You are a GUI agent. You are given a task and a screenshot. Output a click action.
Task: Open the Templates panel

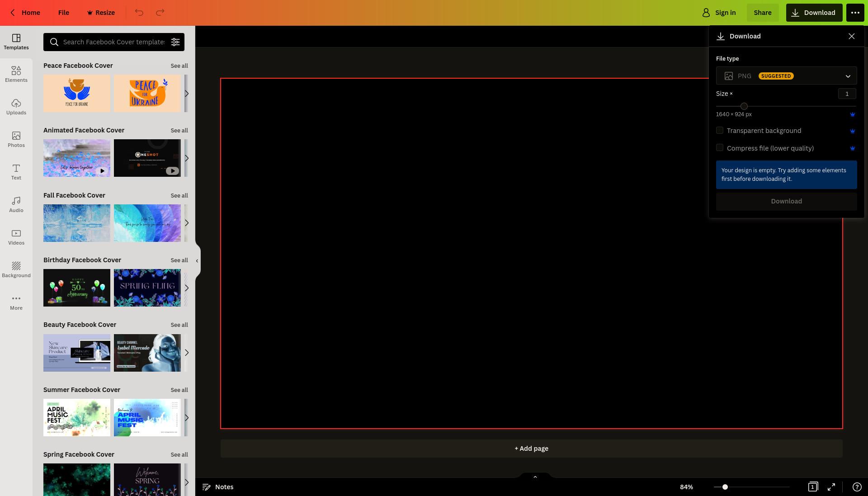click(x=16, y=42)
